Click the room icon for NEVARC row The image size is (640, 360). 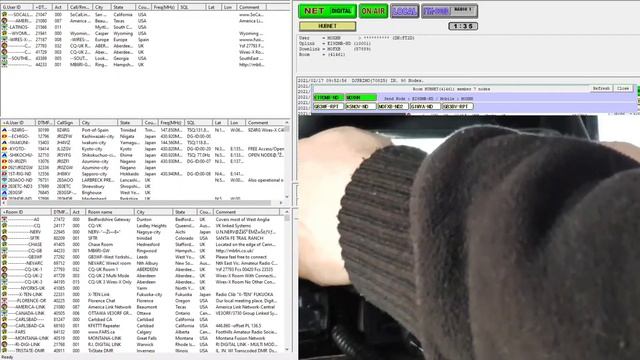click(x=4, y=263)
